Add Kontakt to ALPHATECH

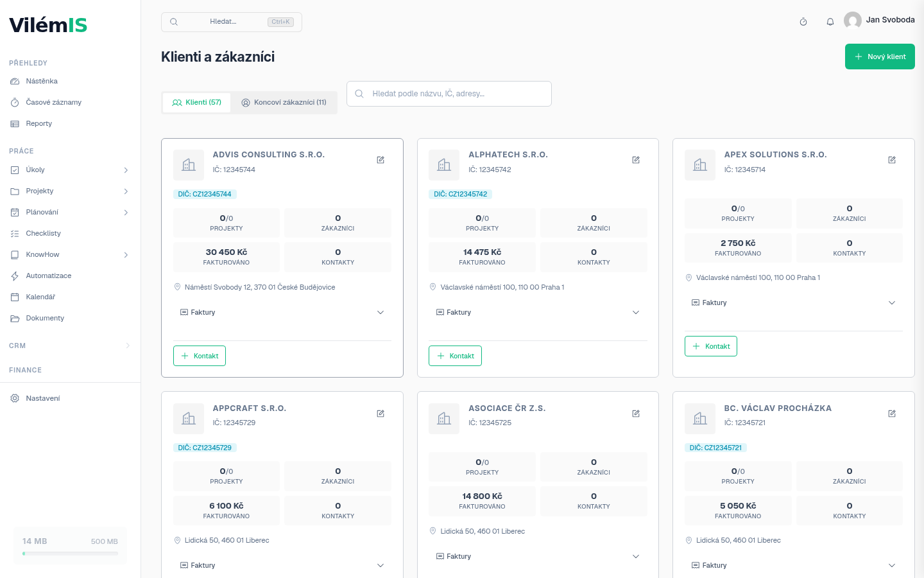(x=455, y=356)
